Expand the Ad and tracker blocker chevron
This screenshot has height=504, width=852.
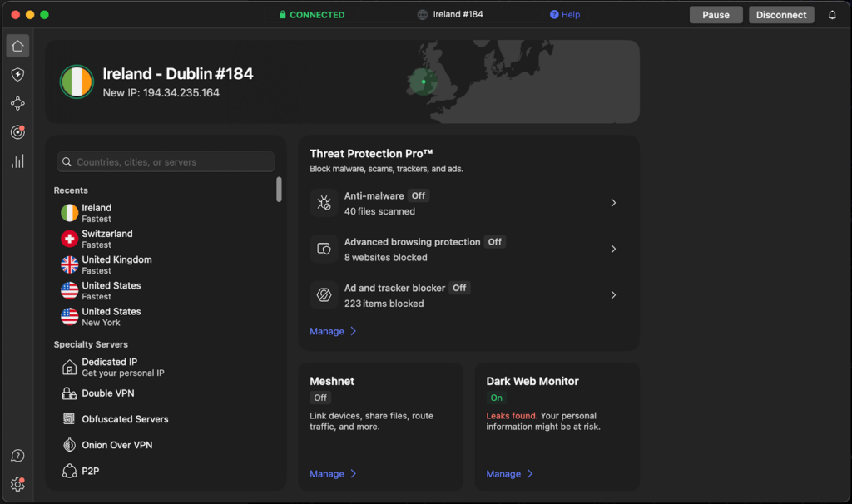click(x=613, y=295)
